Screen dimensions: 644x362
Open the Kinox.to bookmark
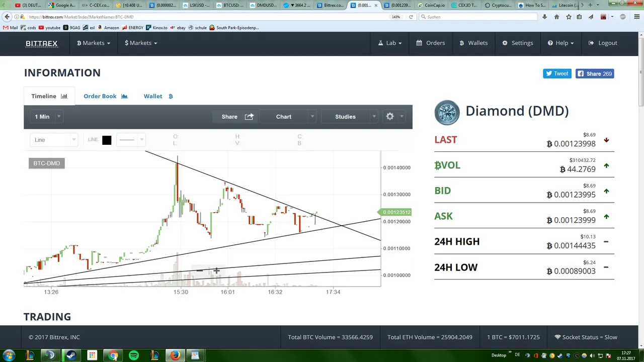click(x=156, y=28)
